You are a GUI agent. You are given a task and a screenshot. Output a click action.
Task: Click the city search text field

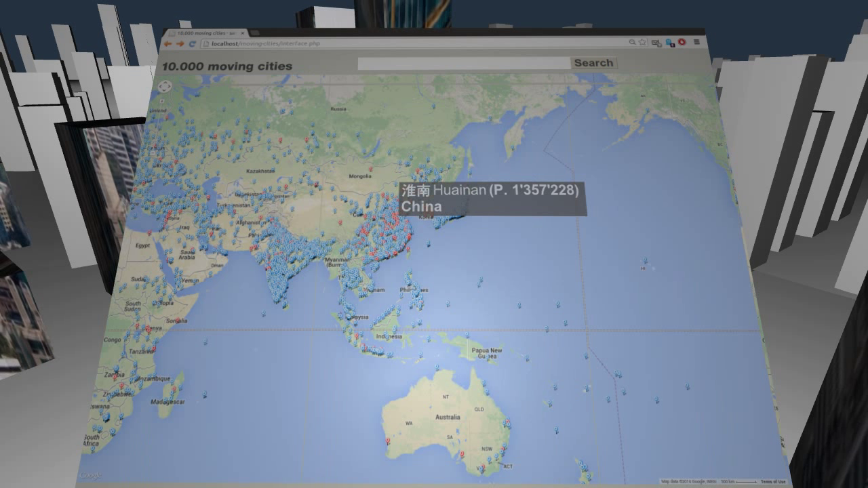(x=463, y=63)
